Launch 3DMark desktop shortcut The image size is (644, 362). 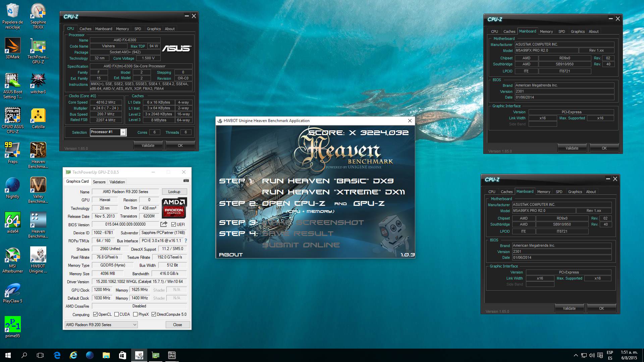click(12, 48)
